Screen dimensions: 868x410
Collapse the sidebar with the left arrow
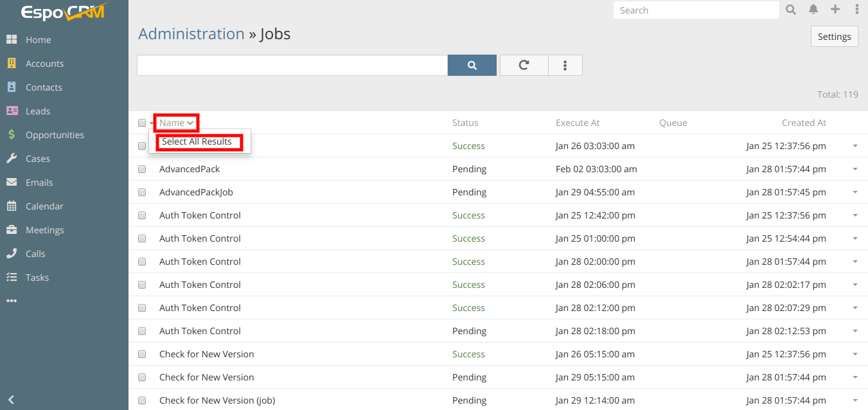coord(11,399)
